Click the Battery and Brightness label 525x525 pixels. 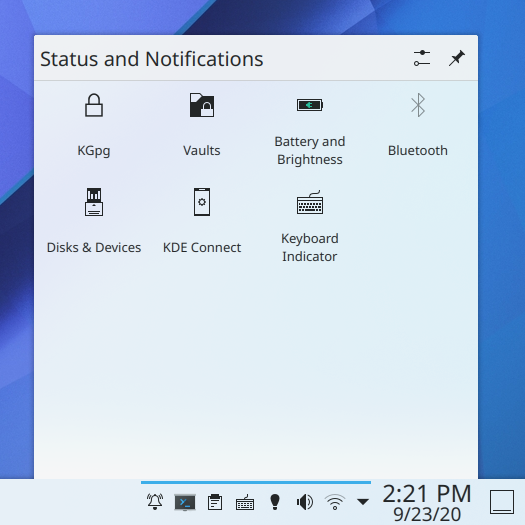tap(310, 150)
